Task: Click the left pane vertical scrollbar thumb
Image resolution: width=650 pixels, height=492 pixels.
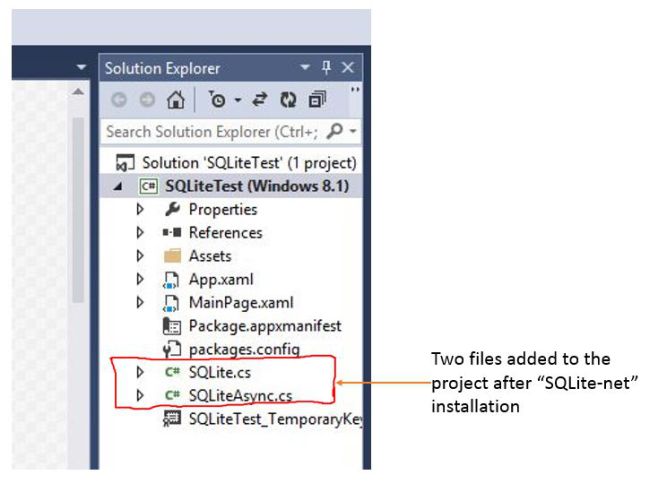Action: [78, 210]
